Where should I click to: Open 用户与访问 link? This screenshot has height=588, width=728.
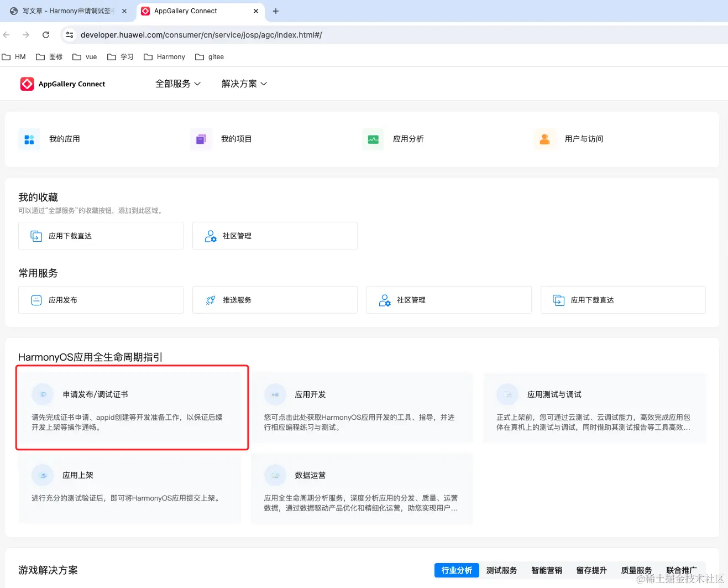584,139
